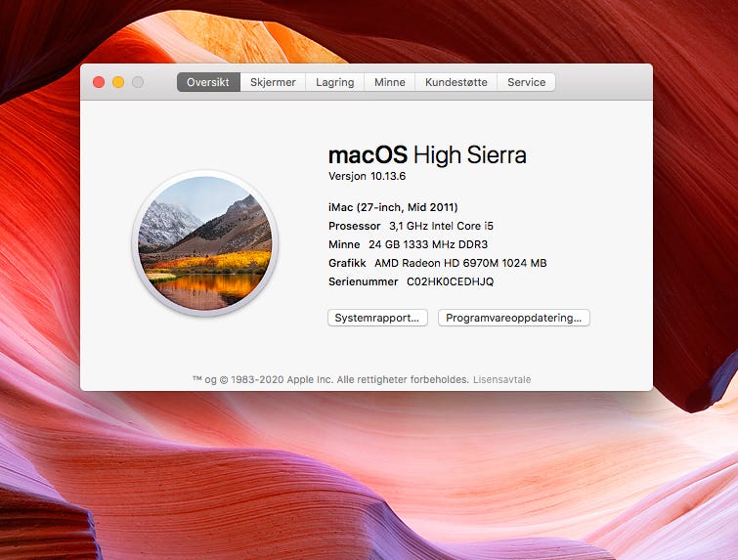738x560 pixels.
Task: Click the disabled gray zoom button
Action: coord(138,82)
